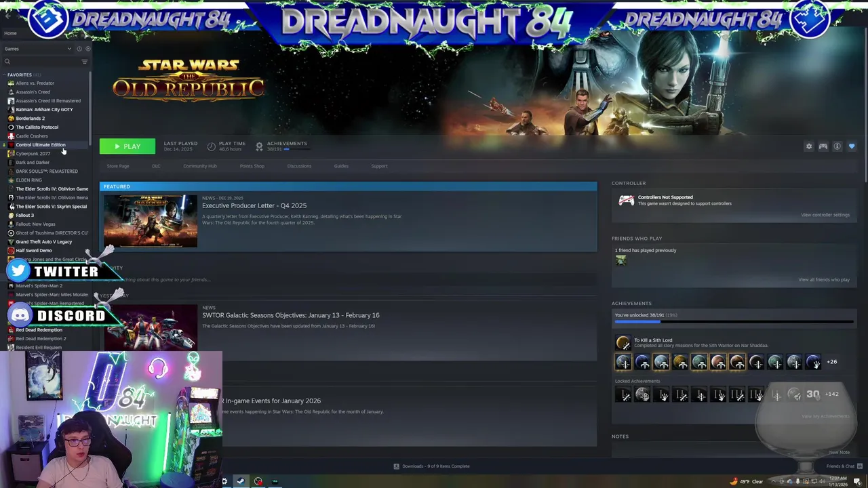Open the library filter options icon

point(85,62)
